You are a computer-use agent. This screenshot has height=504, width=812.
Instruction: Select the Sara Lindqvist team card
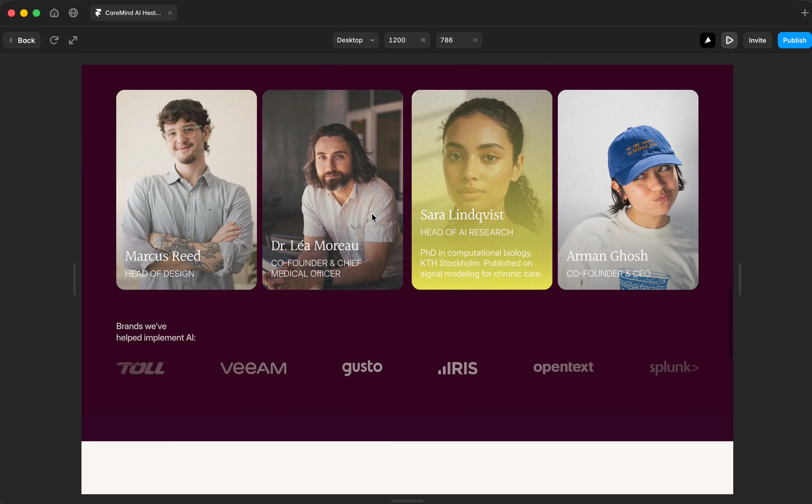coord(482,190)
